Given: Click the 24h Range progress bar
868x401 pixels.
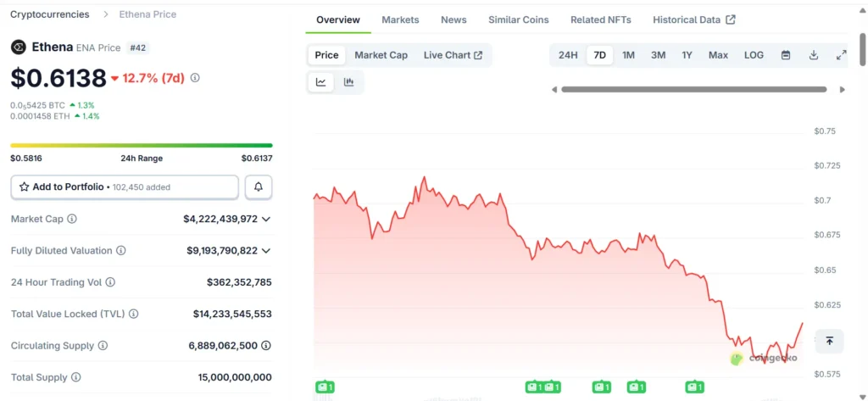Looking at the screenshot, I should point(142,146).
